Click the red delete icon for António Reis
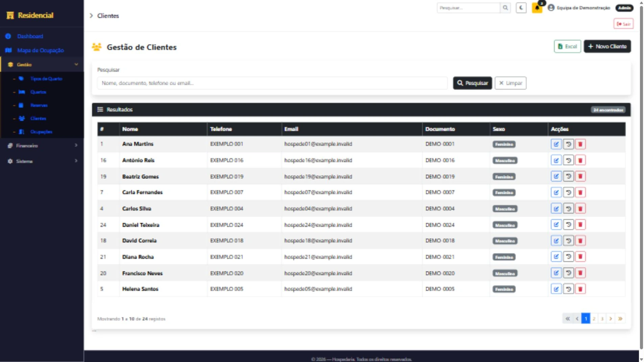This screenshot has height=362, width=644. (580, 160)
